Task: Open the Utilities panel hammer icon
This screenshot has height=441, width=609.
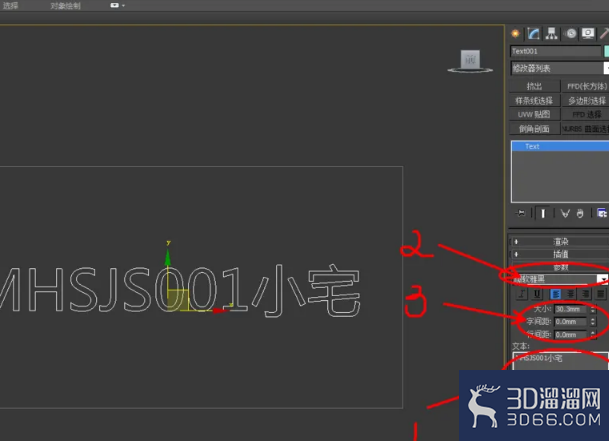Action: point(604,34)
